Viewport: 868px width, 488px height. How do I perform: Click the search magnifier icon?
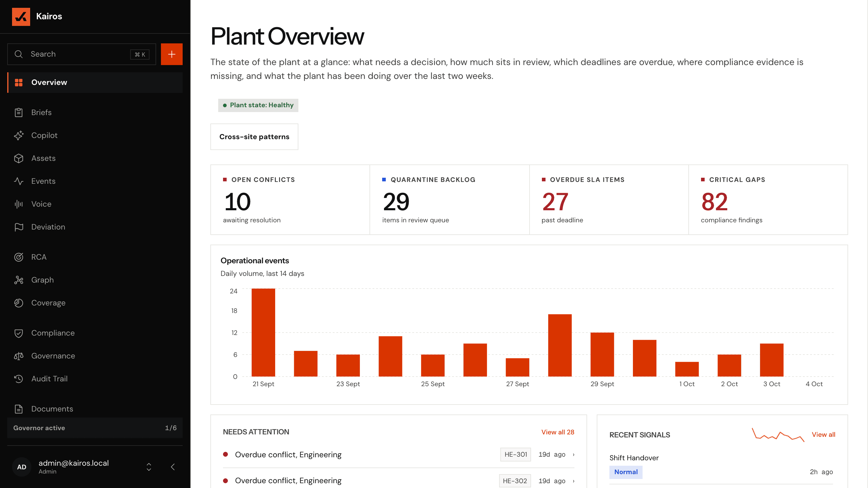pos(19,54)
